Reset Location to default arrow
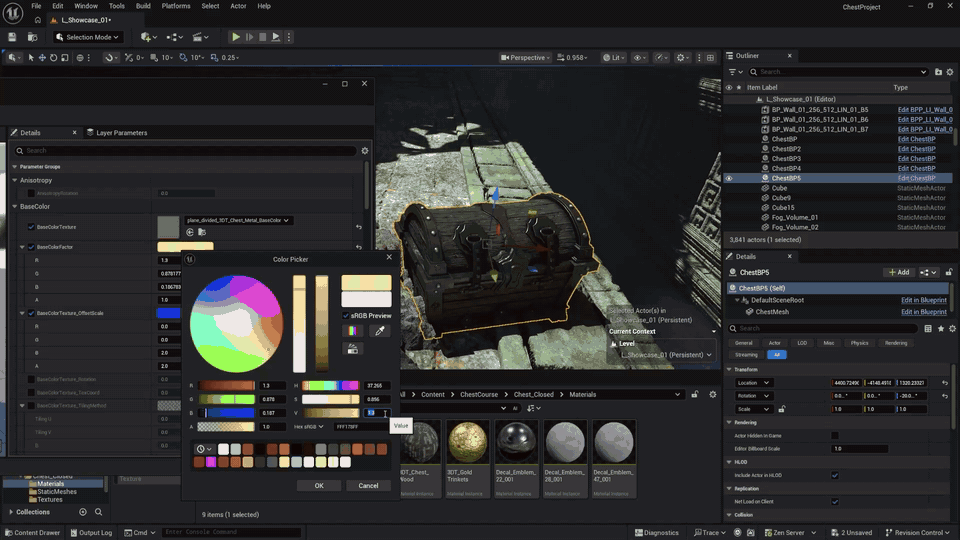The height and width of the screenshot is (540, 960). (x=945, y=383)
